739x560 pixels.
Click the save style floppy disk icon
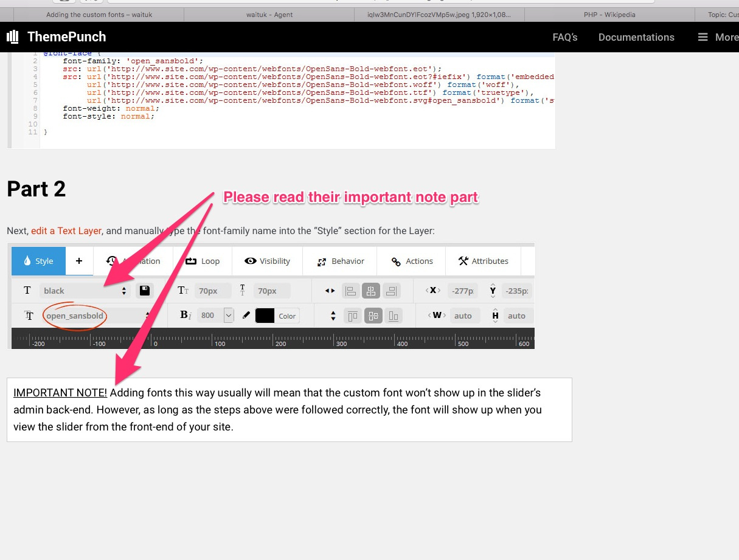point(144,291)
